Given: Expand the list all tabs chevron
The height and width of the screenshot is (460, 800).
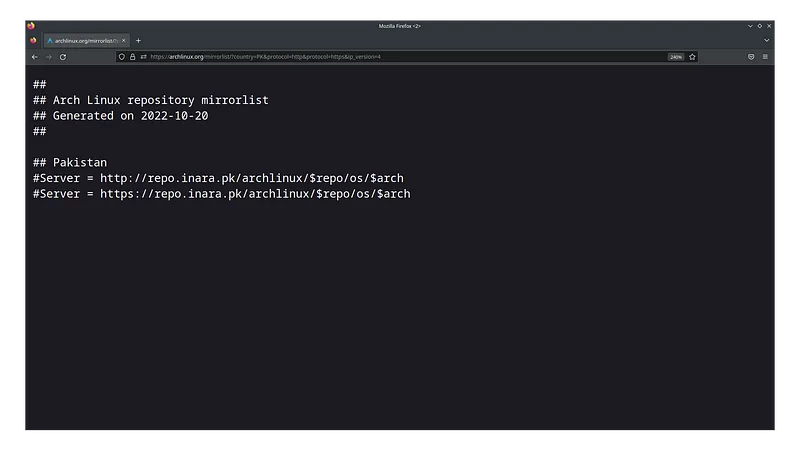Looking at the screenshot, I should [x=766, y=40].
